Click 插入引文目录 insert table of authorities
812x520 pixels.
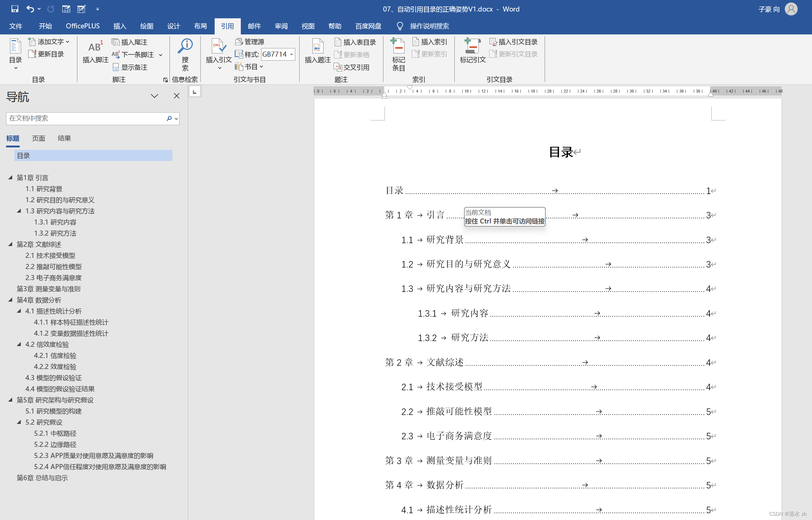point(514,42)
